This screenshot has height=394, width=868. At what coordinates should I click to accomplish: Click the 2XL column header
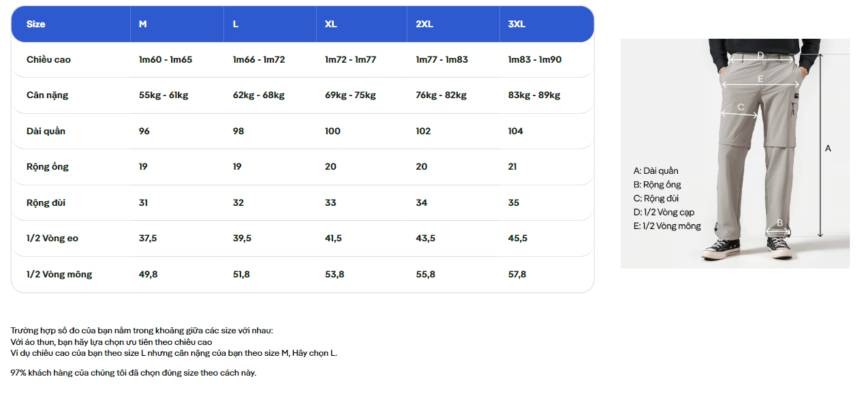pos(424,24)
